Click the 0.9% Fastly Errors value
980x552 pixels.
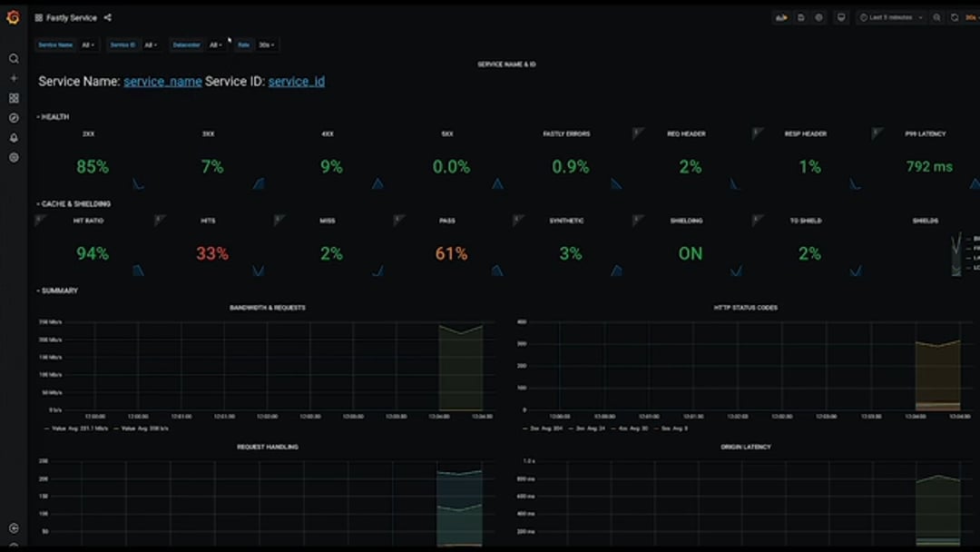[x=570, y=167]
